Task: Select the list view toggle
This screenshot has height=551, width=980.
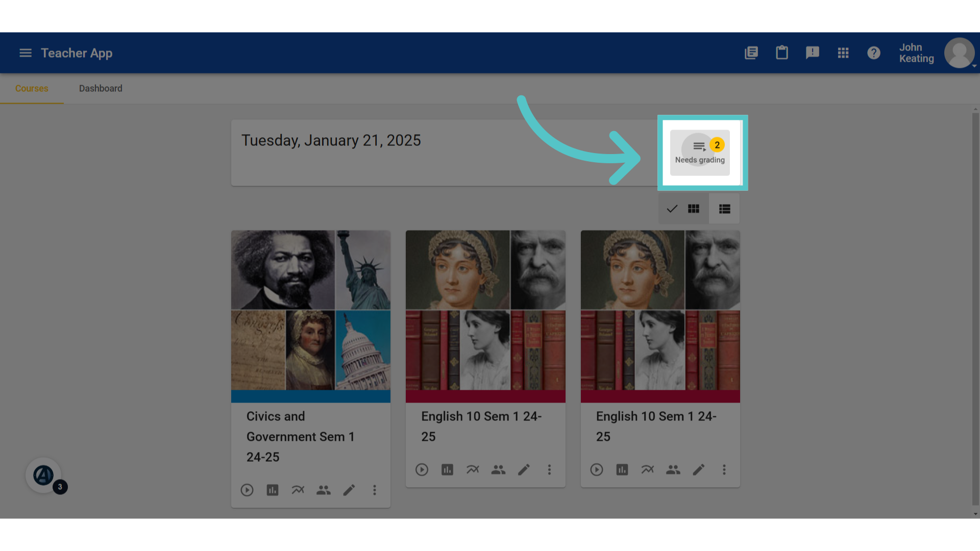Action: (x=724, y=209)
